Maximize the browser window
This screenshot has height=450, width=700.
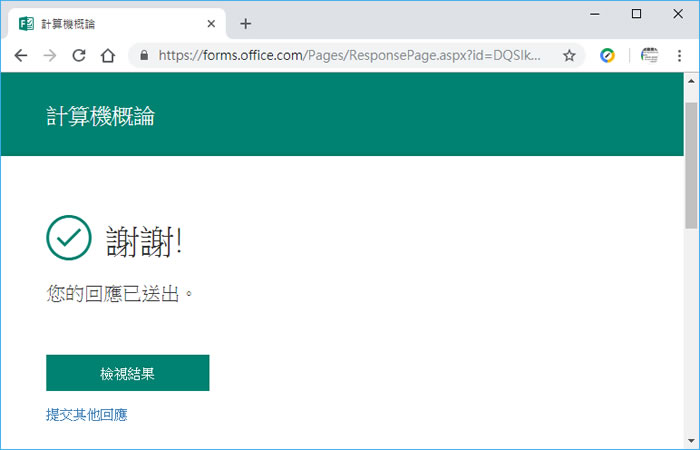pos(636,14)
